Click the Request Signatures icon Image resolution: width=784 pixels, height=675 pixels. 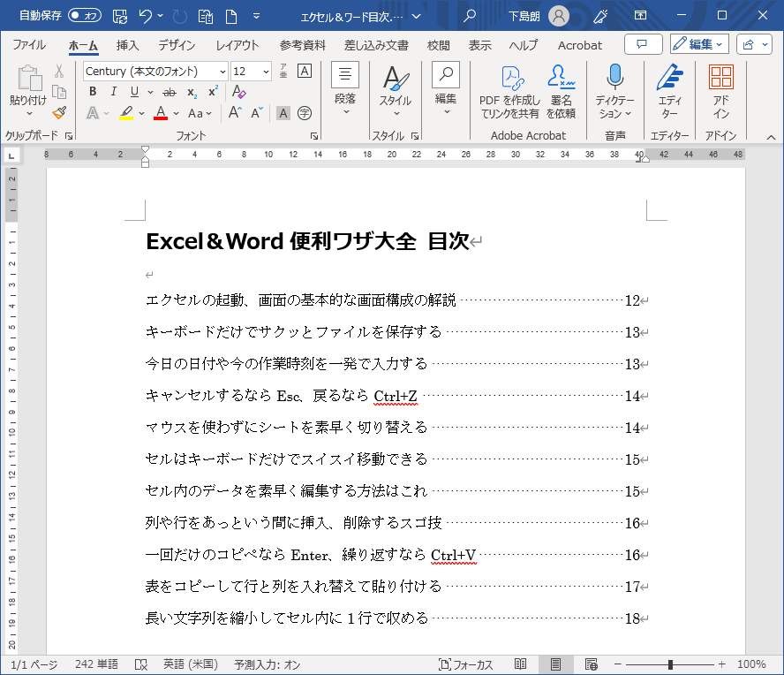[x=560, y=92]
